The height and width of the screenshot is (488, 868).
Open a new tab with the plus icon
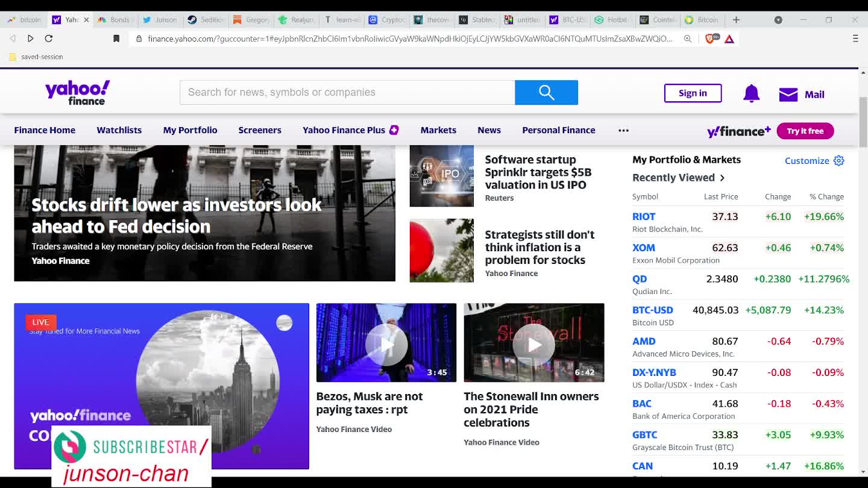pyautogui.click(x=736, y=19)
